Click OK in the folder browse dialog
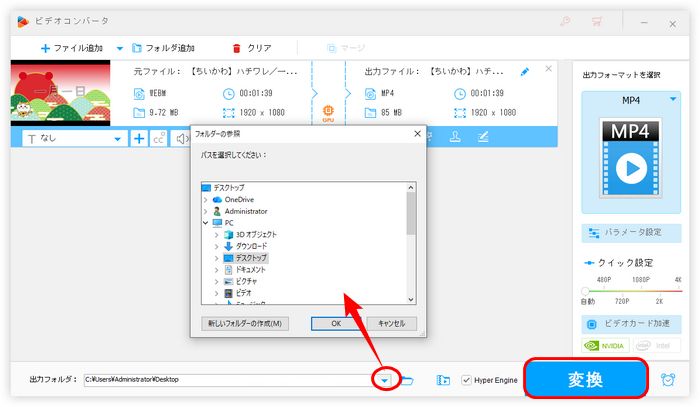 [x=336, y=324]
